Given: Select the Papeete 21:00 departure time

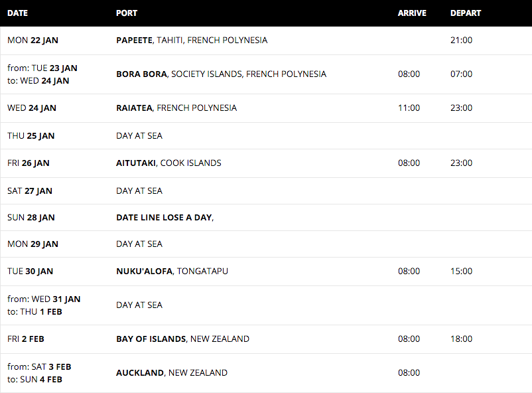Looking at the screenshot, I should (x=461, y=40).
